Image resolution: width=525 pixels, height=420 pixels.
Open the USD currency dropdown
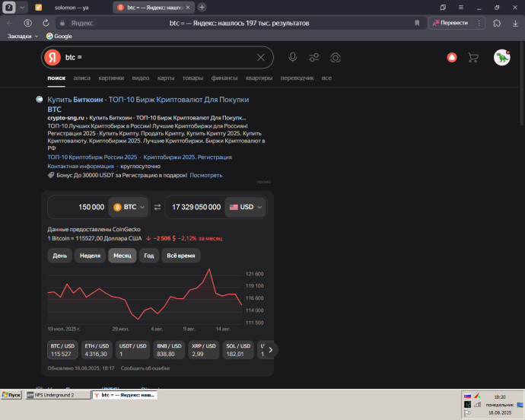tap(246, 207)
